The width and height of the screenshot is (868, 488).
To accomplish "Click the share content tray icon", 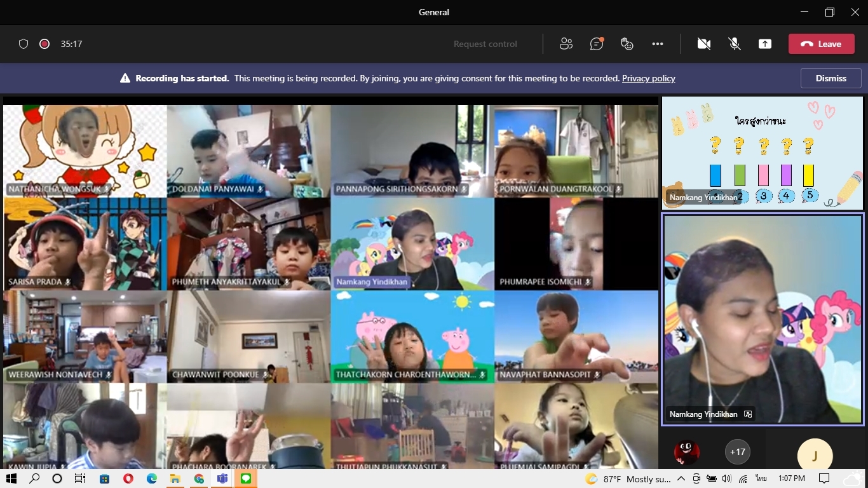I will click(x=765, y=44).
